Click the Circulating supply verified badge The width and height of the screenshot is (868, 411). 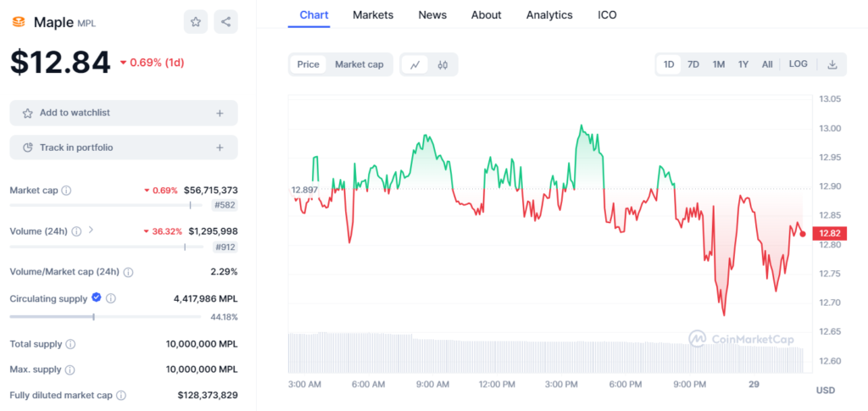click(96, 297)
